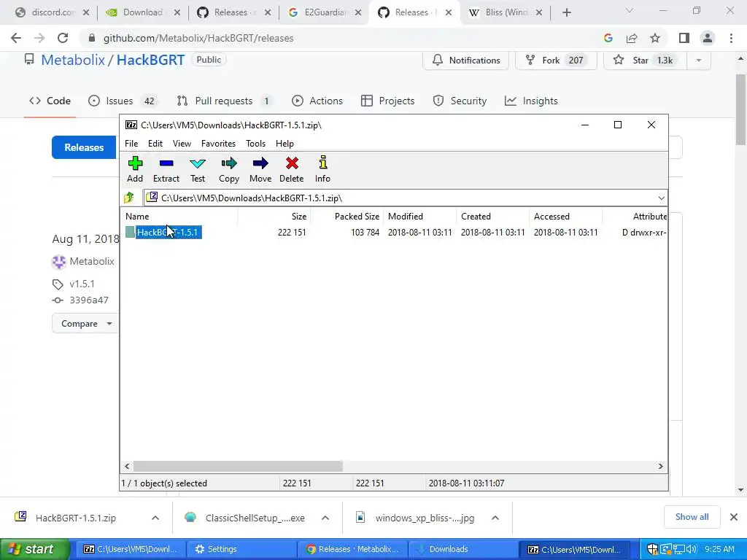This screenshot has height=560, width=747.
Task: Click the blue Releases button
Action: 84,147
